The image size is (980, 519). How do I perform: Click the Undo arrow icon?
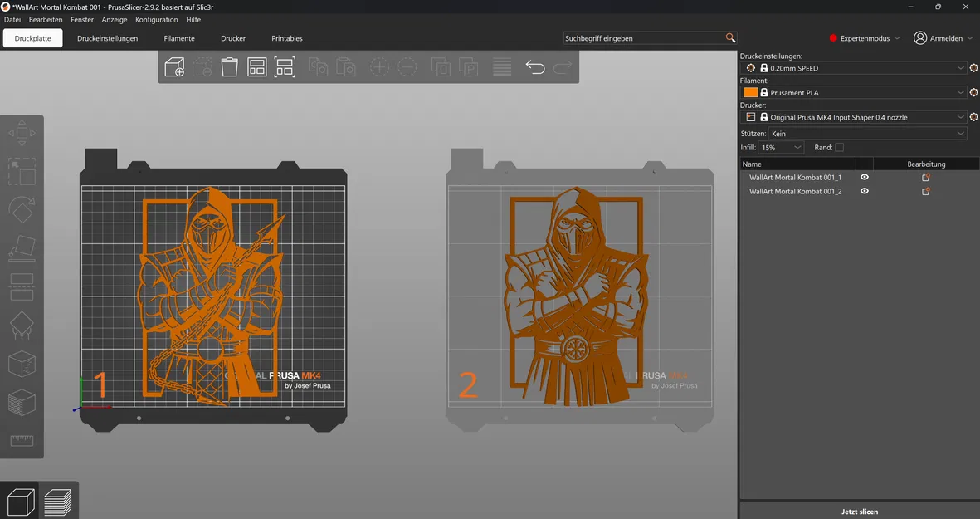535,67
